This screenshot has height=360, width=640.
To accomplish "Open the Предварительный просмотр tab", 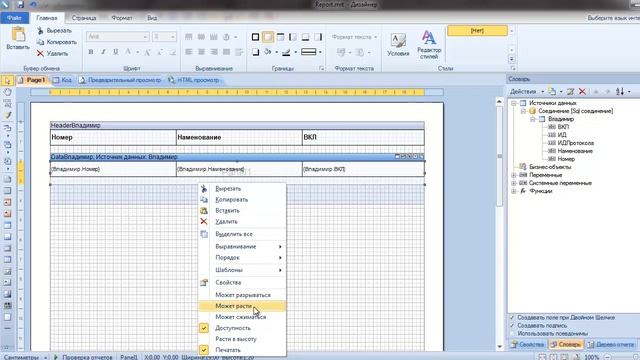I will click(x=120, y=80).
